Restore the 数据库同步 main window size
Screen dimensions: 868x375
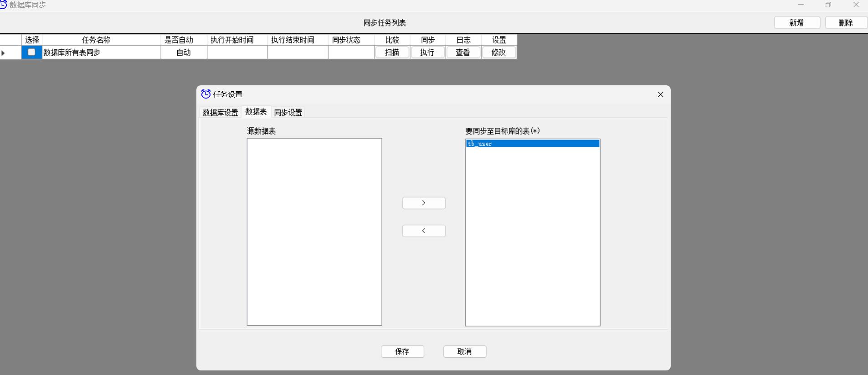pyautogui.click(x=828, y=5)
